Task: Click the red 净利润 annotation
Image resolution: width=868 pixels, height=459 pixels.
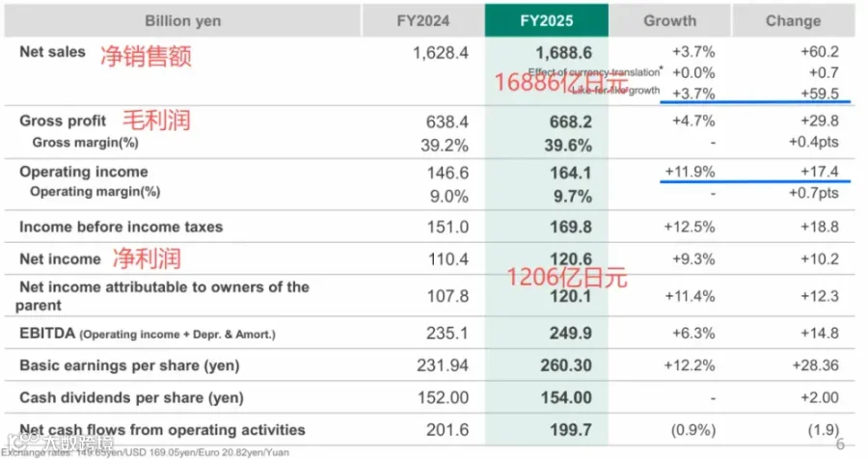Action: [x=147, y=258]
